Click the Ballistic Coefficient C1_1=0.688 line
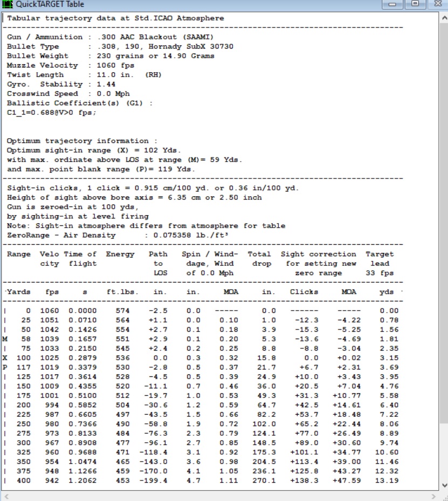Screen dimensions: 448x501 [x=51, y=113]
